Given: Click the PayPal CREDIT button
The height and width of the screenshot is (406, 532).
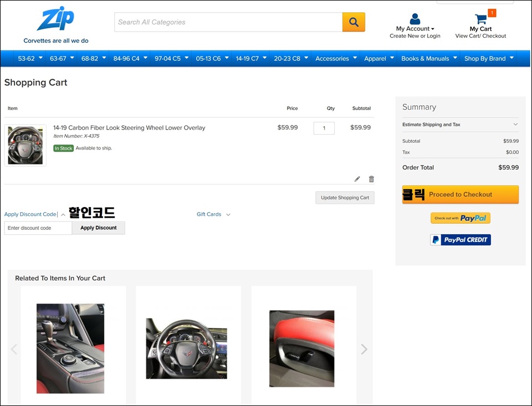Looking at the screenshot, I should click(x=460, y=240).
